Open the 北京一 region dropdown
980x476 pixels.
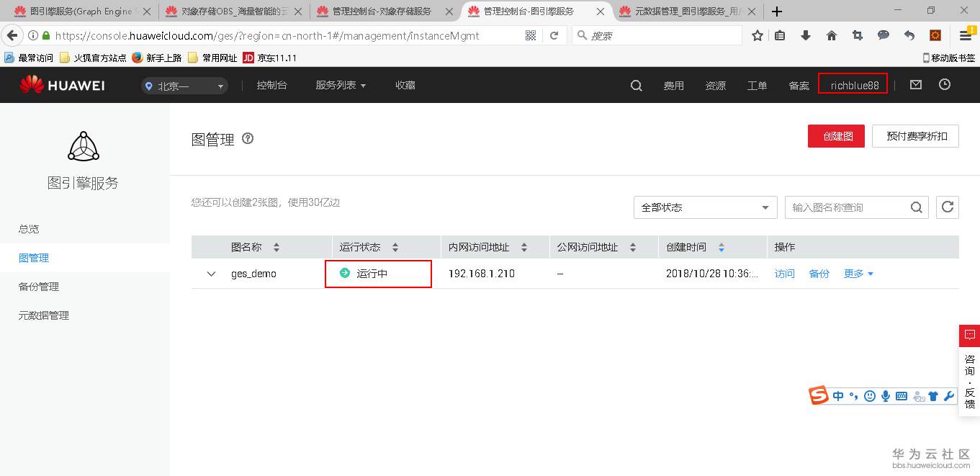click(185, 86)
